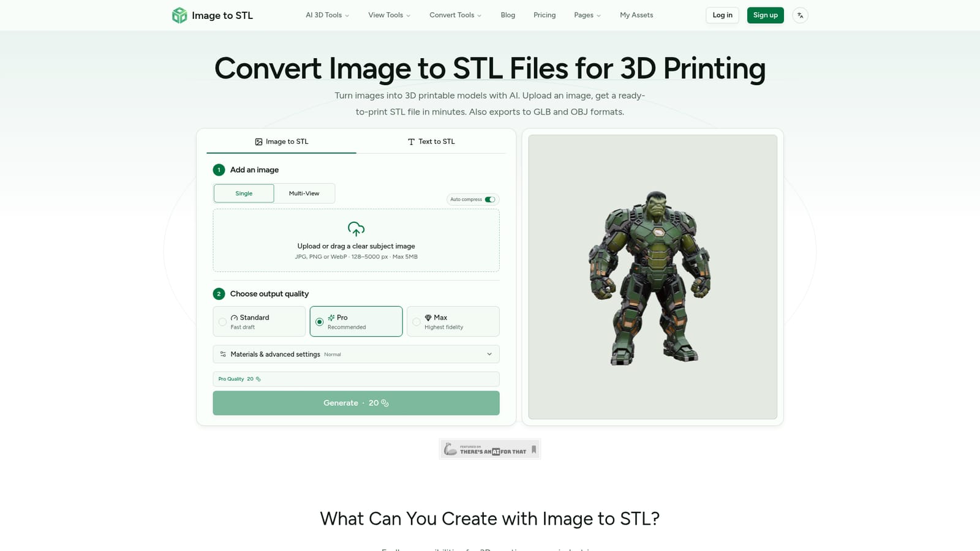Click the Sign up button

765,15
